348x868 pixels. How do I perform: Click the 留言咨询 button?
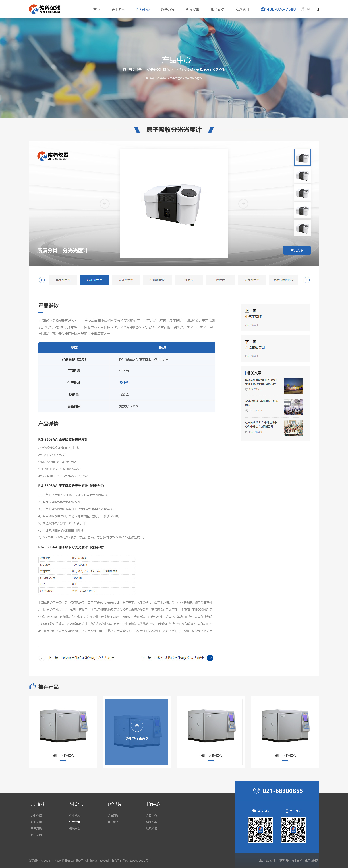(297, 250)
